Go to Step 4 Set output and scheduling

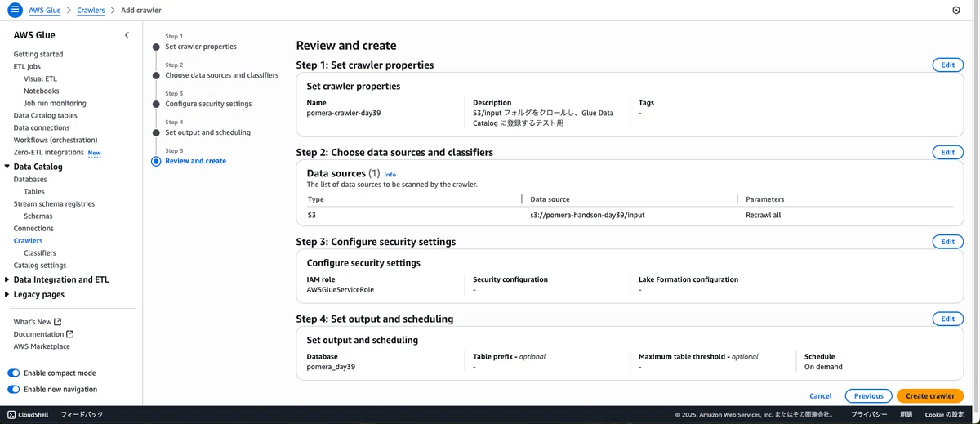pyautogui.click(x=207, y=132)
